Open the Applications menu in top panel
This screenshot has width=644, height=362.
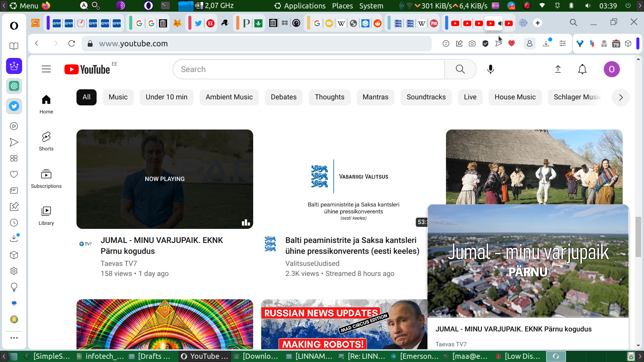pos(304,6)
